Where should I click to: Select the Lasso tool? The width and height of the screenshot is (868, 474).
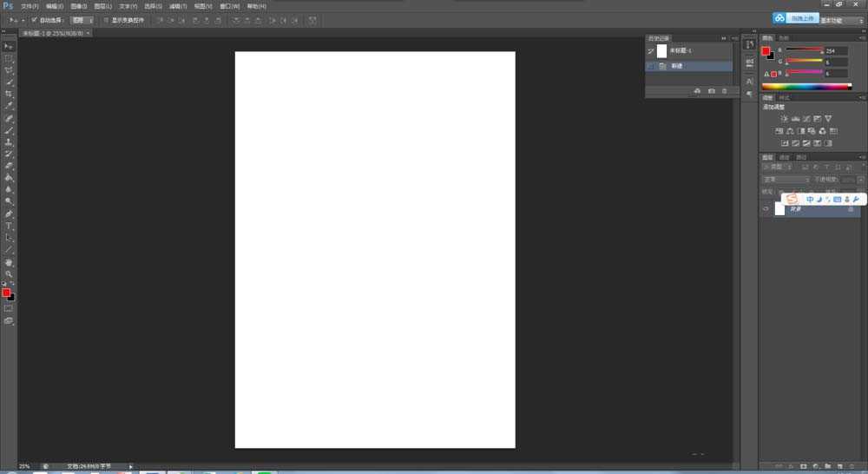[9, 70]
